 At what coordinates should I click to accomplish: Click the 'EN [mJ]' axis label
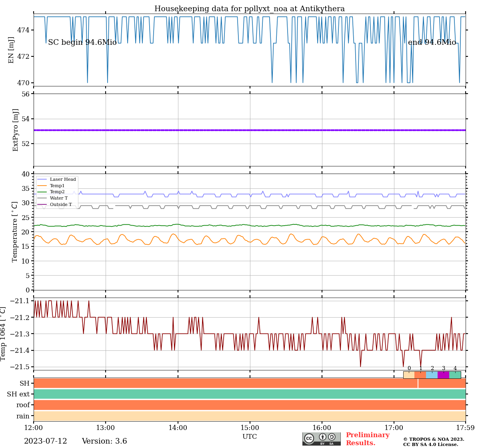pos(11,50)
